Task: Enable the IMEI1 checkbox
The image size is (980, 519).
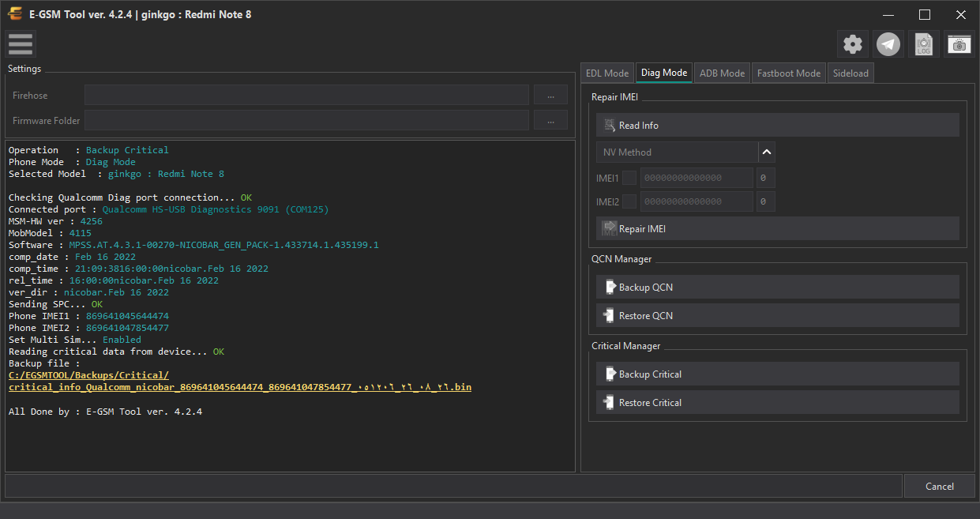Action: coord(629,178)
